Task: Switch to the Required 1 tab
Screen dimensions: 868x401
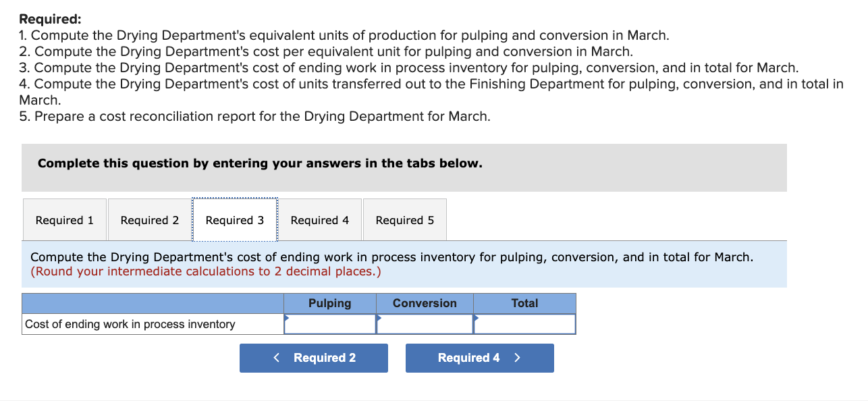Action: tap(64, 219)
